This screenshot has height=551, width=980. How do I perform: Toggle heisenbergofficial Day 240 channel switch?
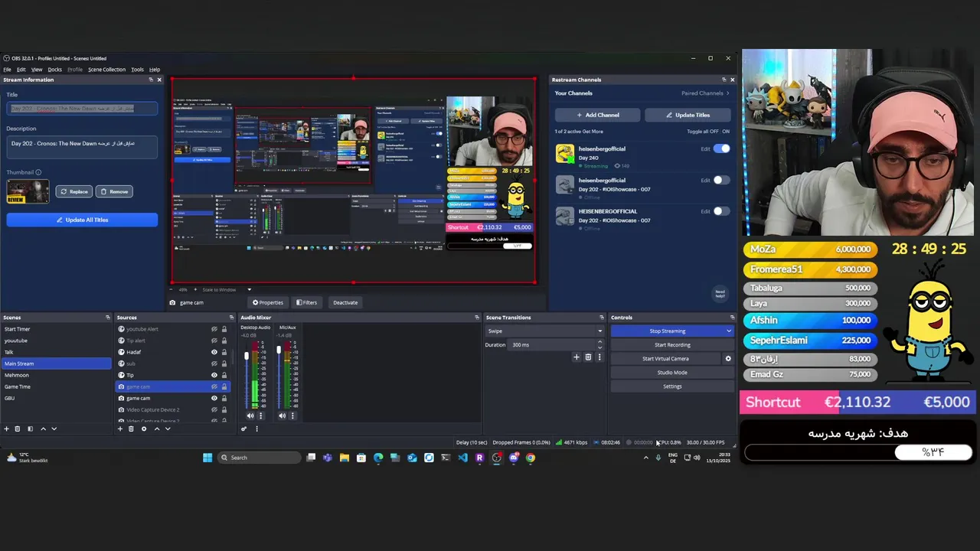coord(722,149)
